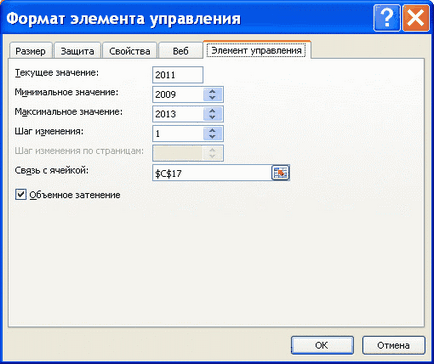Viewport: 434px width, 364px height.
Task: Increase Шаг изменения with up arrow
Action: [212, 131]
